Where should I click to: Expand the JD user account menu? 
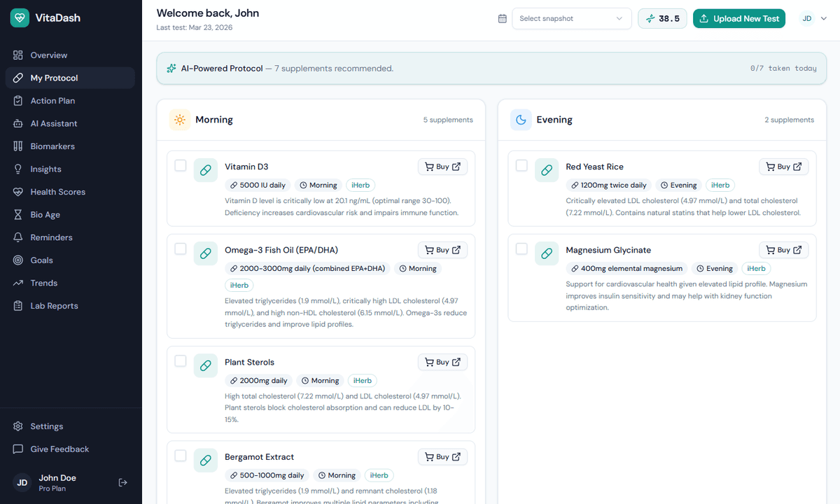click(813, 19)
